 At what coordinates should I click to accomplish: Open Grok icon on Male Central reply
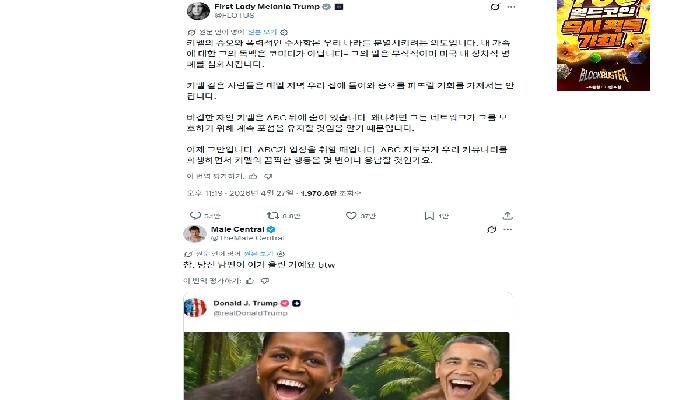[492, 231]
